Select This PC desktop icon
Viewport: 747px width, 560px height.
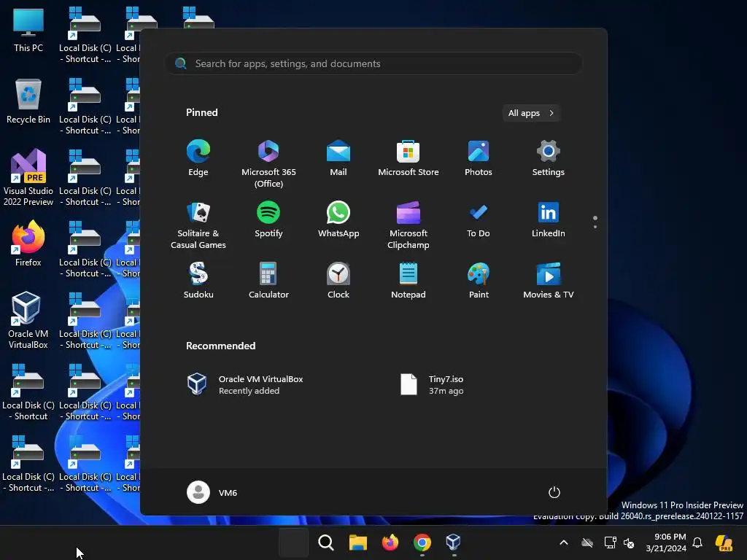(28, 29)
